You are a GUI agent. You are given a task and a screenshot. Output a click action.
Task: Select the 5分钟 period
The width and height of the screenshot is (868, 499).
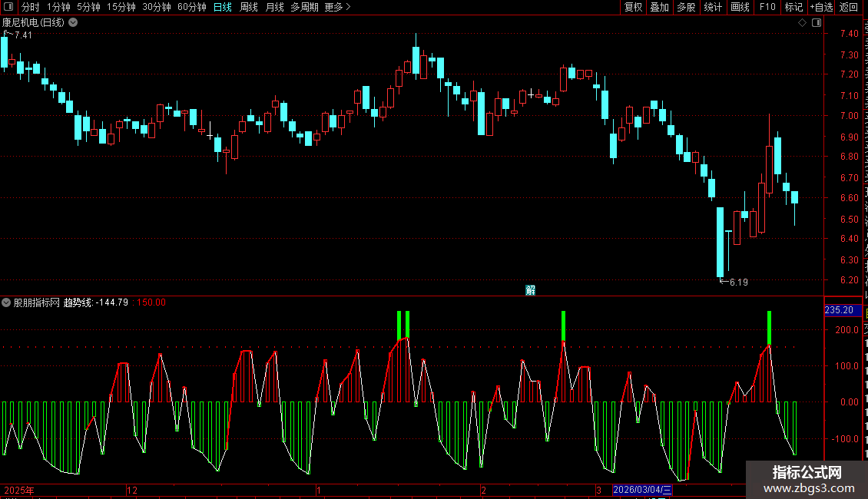coord(88,7)
